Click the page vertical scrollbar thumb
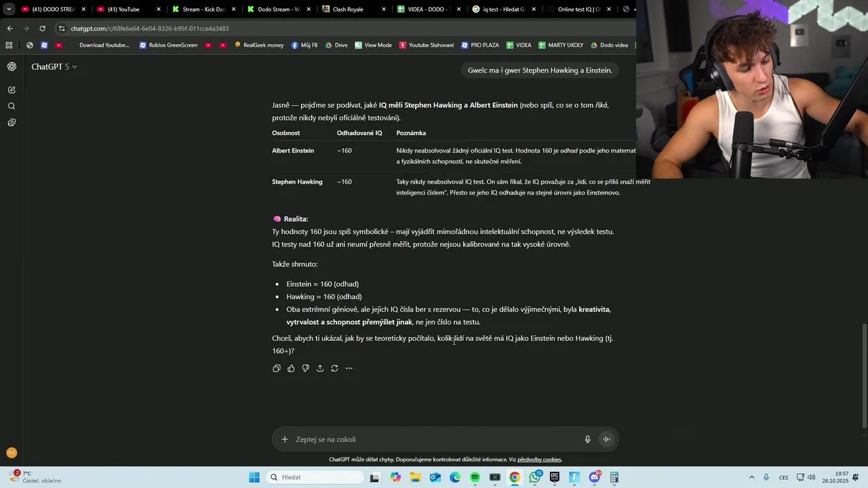The height and width of the screenshot is (488, 868). click(x=864, y=376)
